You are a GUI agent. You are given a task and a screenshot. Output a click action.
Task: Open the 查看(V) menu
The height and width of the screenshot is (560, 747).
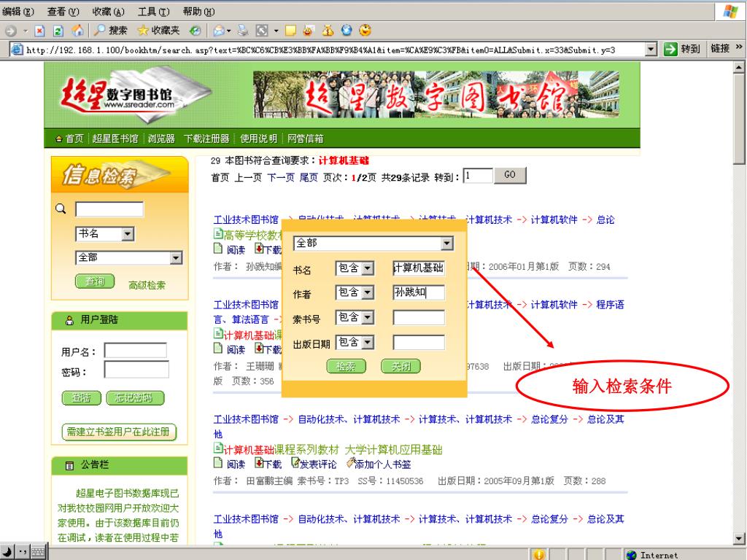pos(63,12)
